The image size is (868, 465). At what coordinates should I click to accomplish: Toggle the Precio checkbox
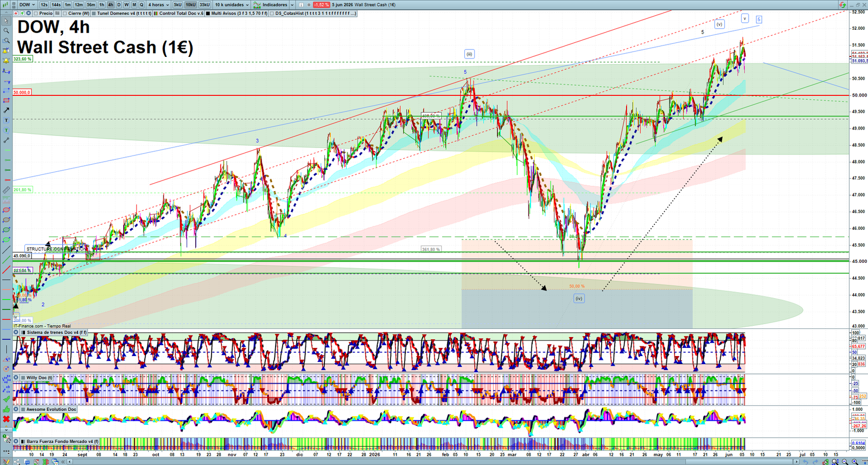click(x=36, y=13)
